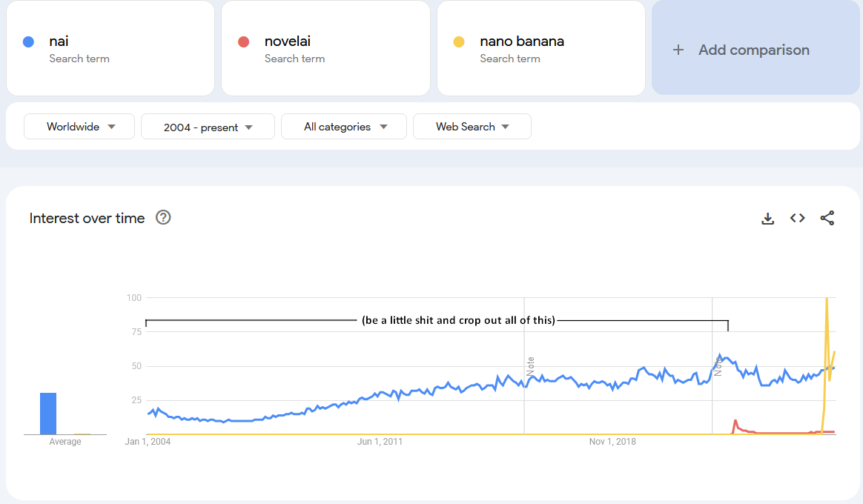Viewport: 863px width, 504px height.
Task: Click the first Note marker on chart
Action: pyautogui.click(x=530, y=366)
